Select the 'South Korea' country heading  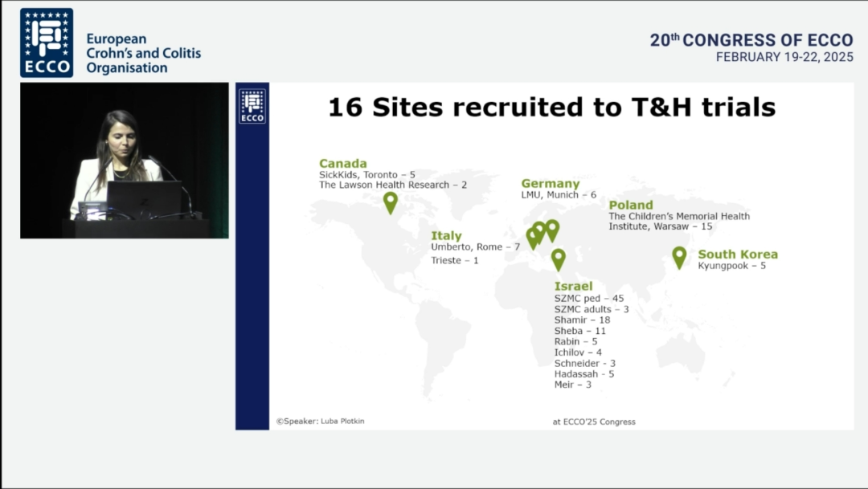click(x=737, y=255)
